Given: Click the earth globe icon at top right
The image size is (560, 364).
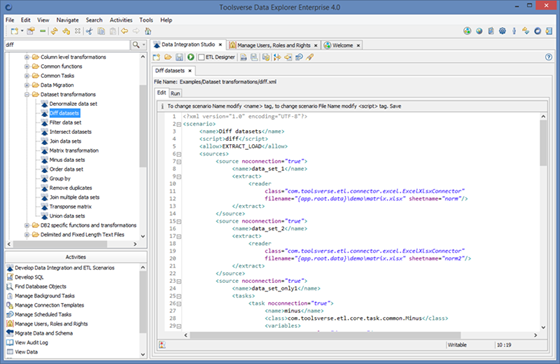Looking at the screenshot, I should pyautogui.click(x=479, y=31).
